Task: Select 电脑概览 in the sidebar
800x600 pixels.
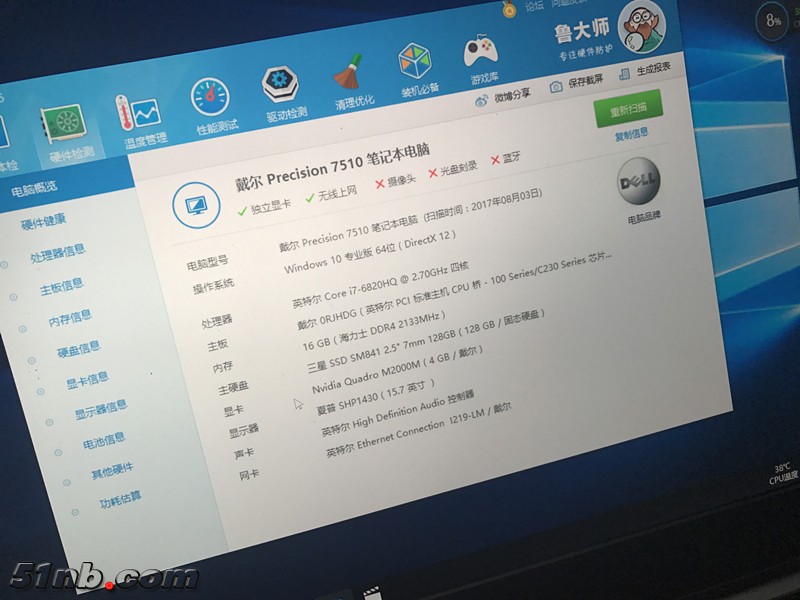Action: click(x=35, y=189)
